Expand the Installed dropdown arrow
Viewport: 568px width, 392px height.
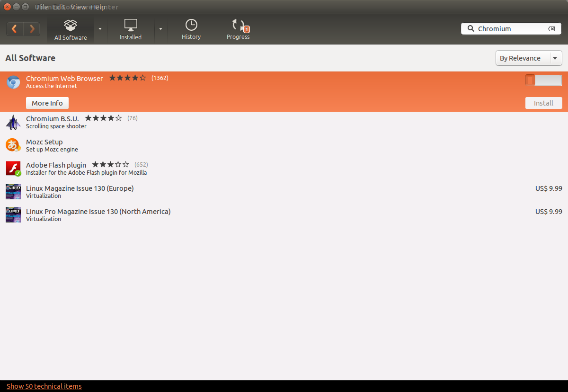[160, 29]
